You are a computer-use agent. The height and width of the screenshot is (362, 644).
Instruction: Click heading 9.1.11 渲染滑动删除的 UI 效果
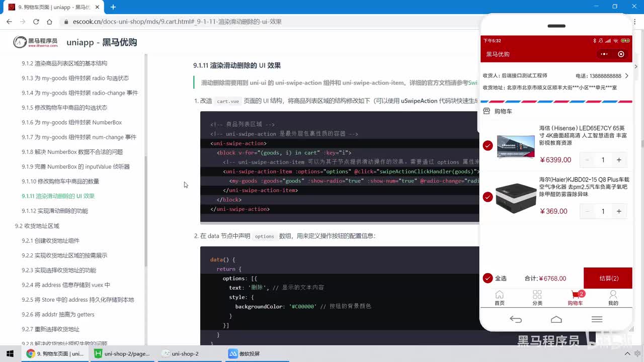tap(237, 65)
